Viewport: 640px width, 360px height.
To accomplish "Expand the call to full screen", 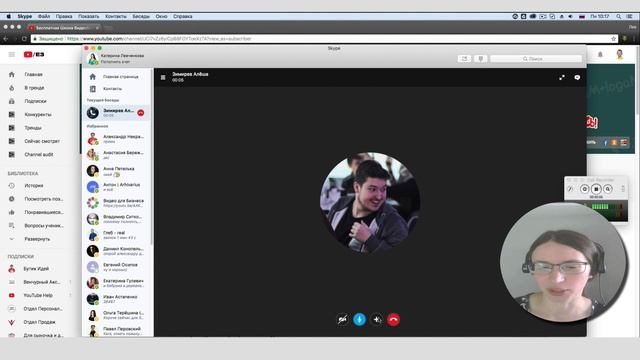I will point(562,77).
